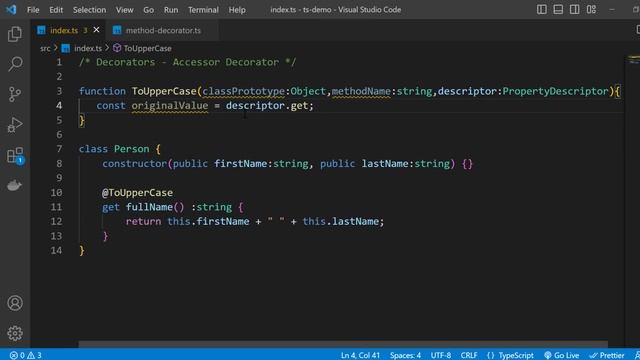Open the Selection menu
Screen dimensions: 640x360
tap(89, 10)
